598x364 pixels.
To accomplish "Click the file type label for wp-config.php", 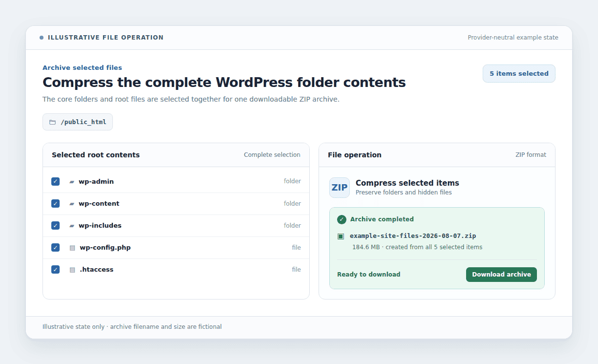I will tap(297, 247).
